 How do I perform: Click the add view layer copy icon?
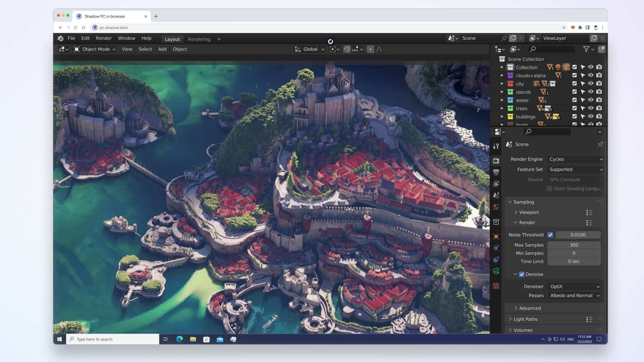tap(593, 38)
